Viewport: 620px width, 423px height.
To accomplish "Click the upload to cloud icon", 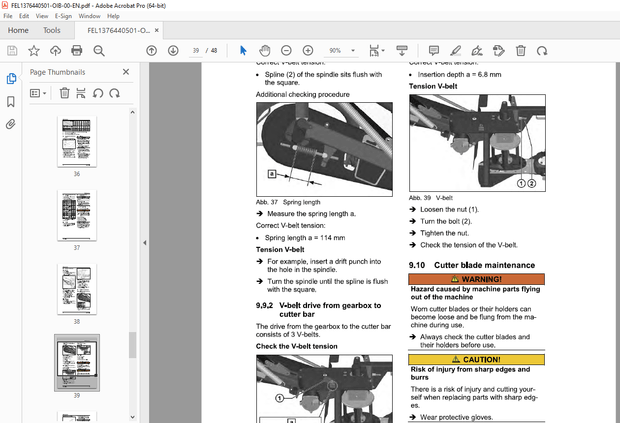I will 55,51.
